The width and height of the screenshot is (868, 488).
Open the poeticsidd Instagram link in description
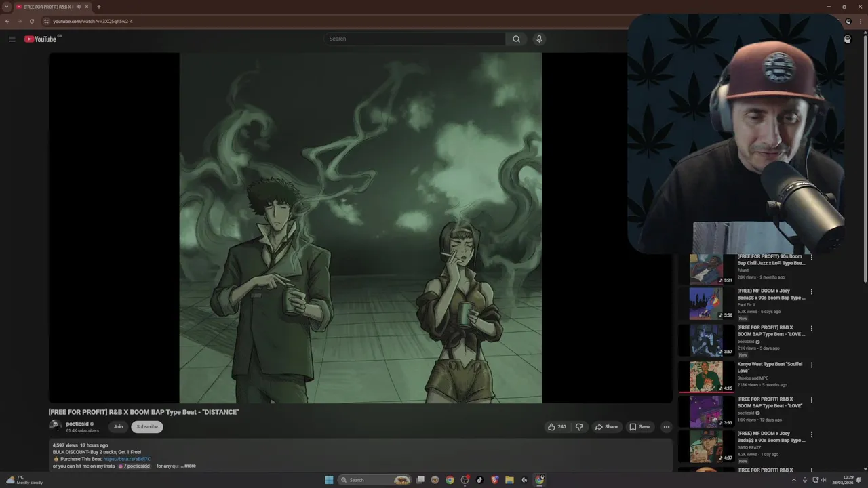[x=134, y=466]
